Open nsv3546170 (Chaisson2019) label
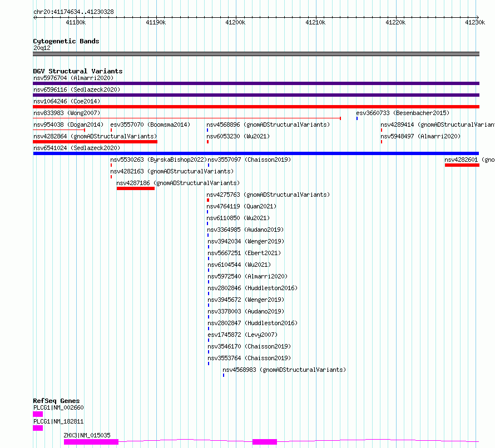 click(249, 346)
